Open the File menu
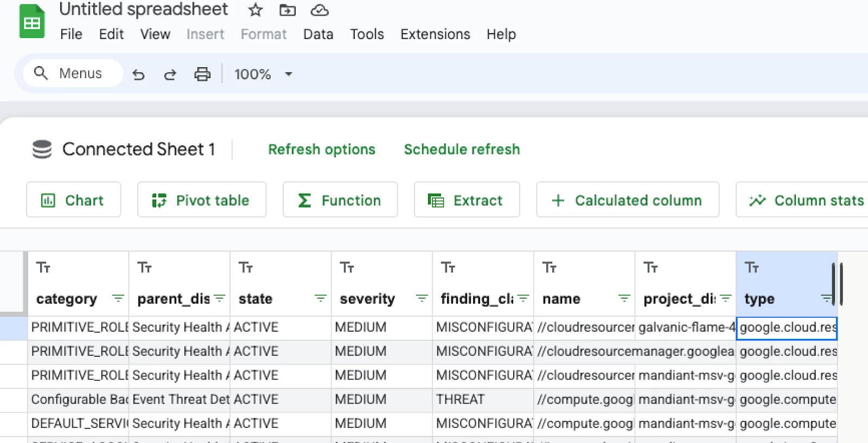Viewport: 868px width, 443px height. [71, 34]
